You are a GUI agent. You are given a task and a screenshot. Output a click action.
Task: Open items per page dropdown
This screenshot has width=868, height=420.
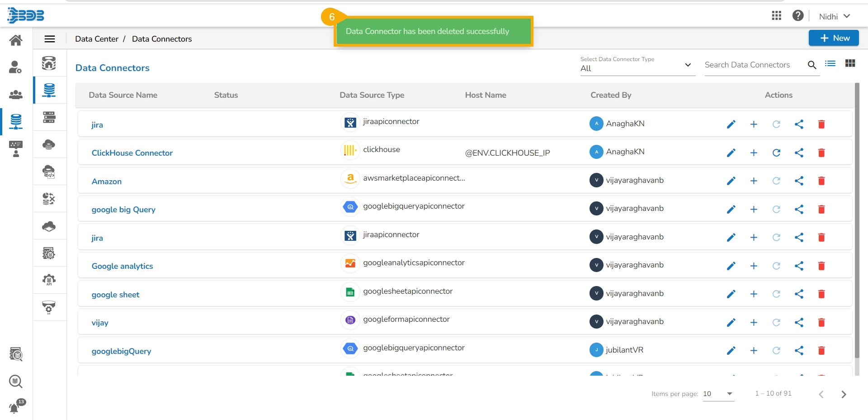[718, 394]
